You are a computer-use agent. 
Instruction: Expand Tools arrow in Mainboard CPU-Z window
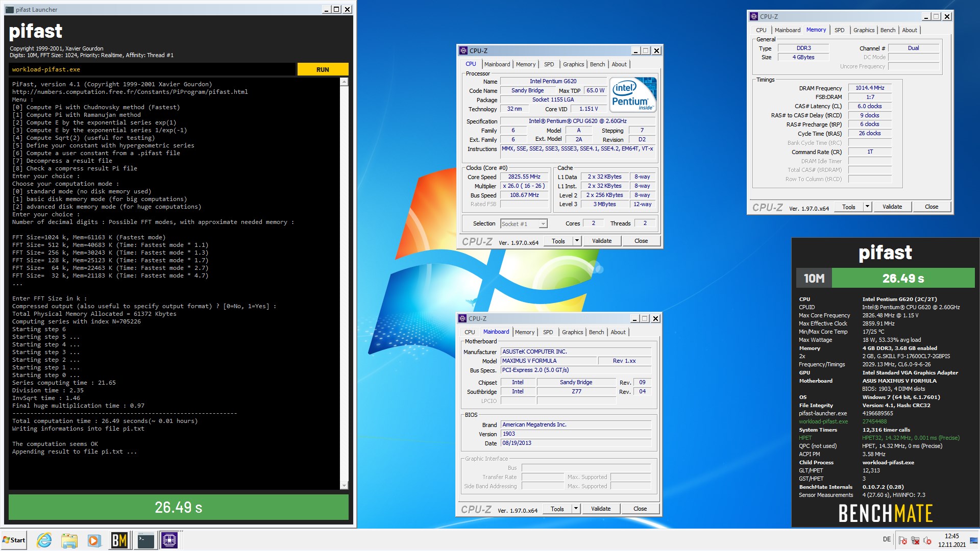576,509
